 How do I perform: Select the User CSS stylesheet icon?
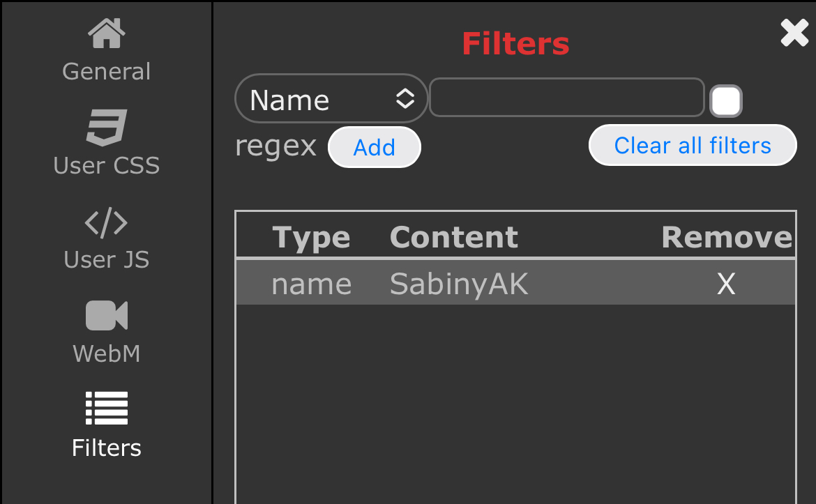(x=107, y=128)
